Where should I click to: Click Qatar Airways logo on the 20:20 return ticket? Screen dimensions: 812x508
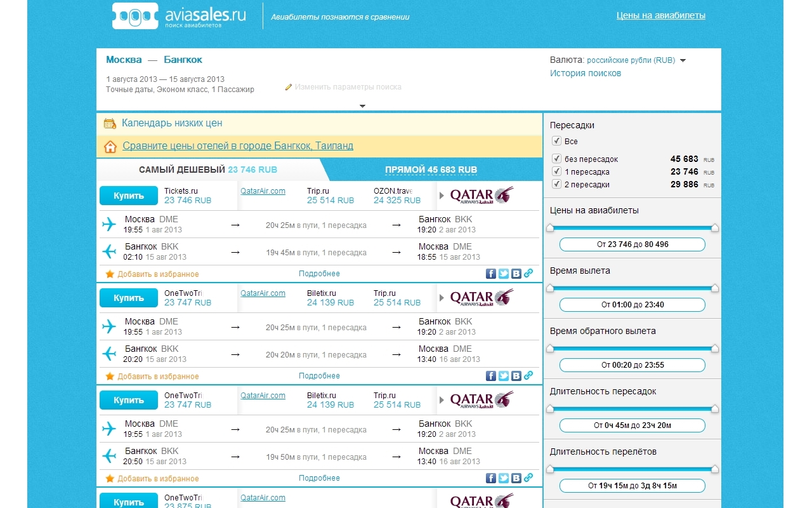coord(481,297)
